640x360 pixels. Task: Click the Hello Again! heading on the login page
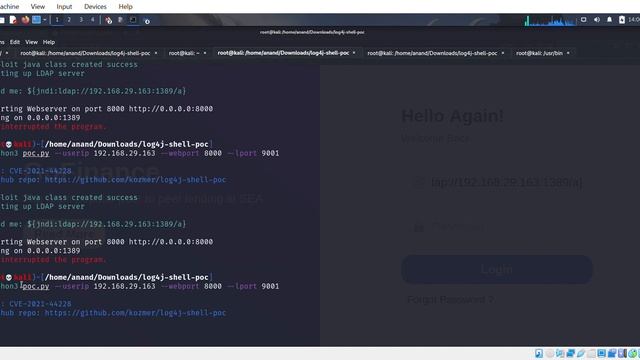coord(452,116)
